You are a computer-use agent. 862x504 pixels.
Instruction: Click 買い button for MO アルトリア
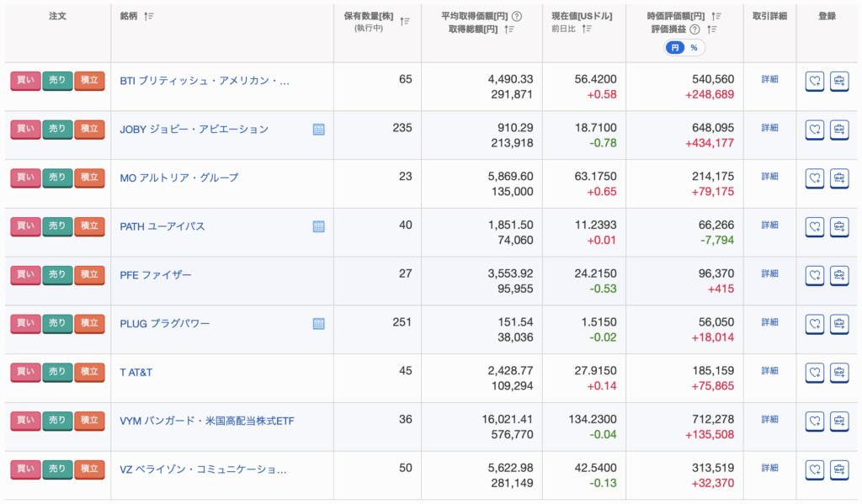[25, 178]
